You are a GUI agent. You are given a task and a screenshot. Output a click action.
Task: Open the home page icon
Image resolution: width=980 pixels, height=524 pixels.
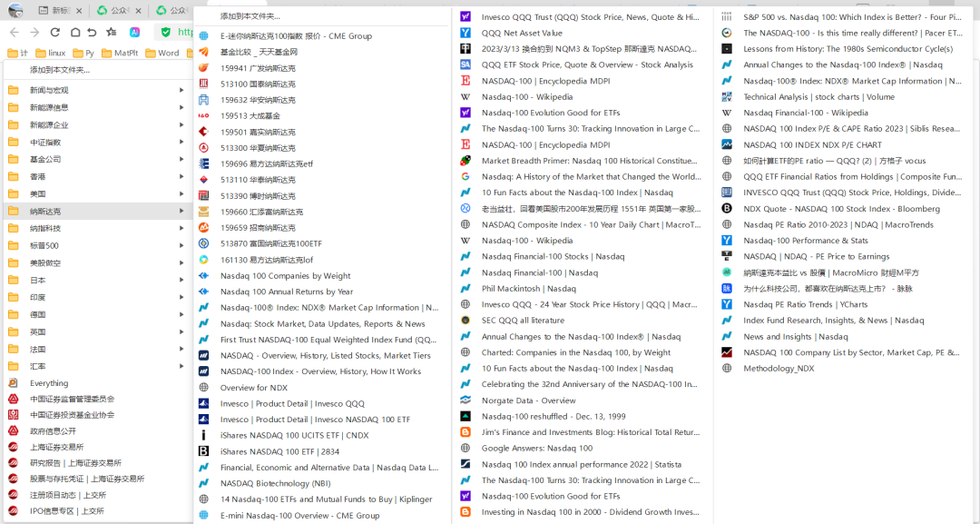[x=75, y=32]
